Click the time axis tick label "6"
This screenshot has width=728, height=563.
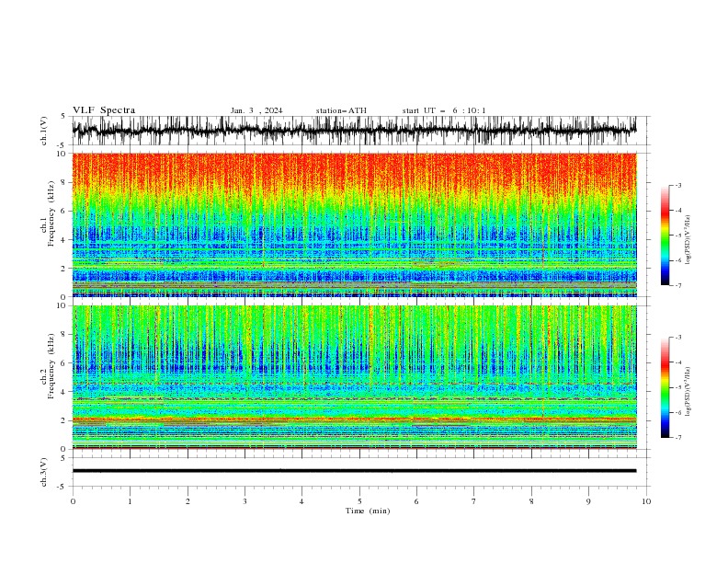click(x=416, y=501)
